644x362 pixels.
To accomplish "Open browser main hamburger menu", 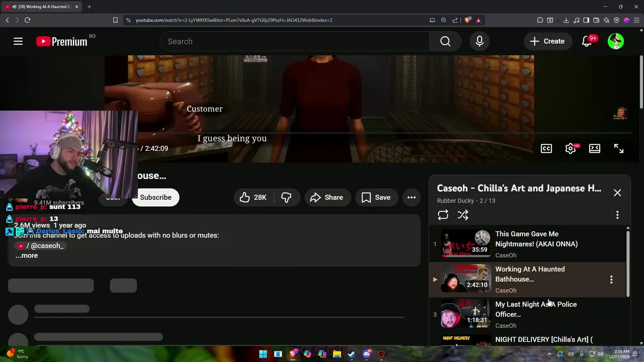I will click(x=636, y=20).
